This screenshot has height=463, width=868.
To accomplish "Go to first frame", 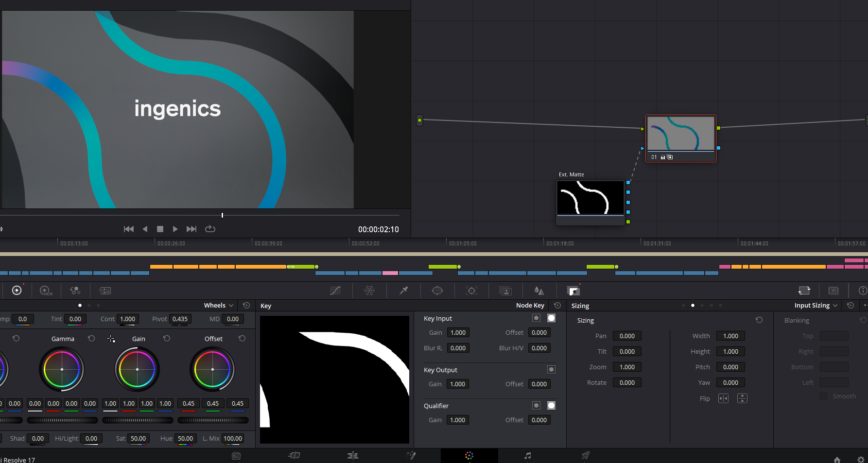I will tap(129, 229).
